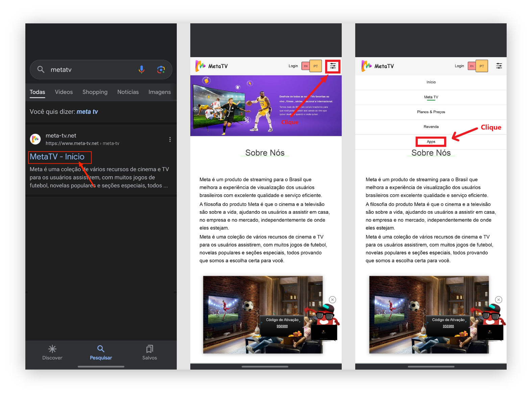Open the Discover tab in bottom bar
The image size is (532, 397).
[52, 352]
